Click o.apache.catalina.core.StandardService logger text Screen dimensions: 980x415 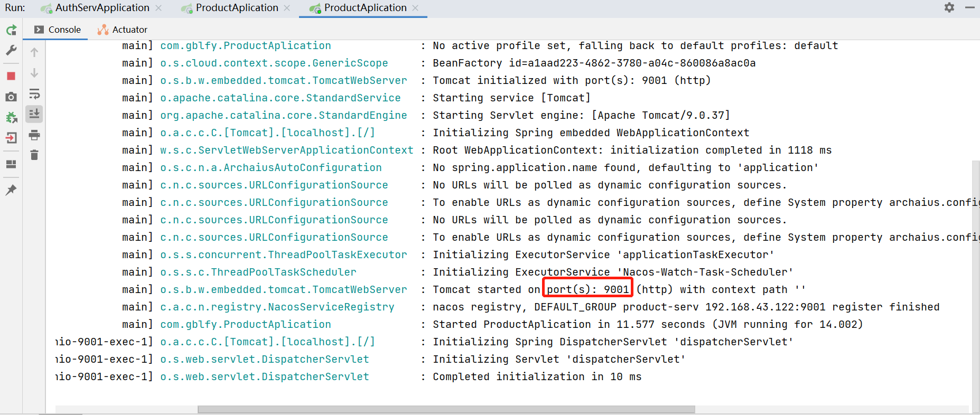[281, 98]
